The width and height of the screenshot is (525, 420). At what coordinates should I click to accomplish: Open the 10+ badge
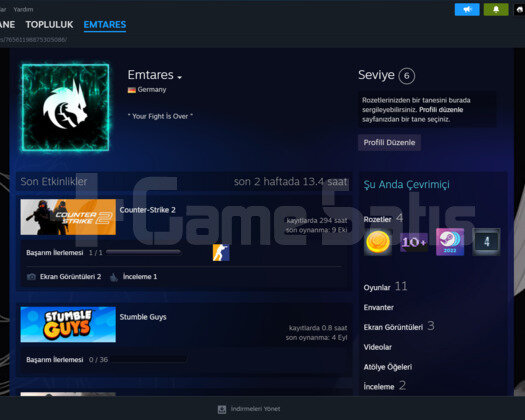(414, 242)
